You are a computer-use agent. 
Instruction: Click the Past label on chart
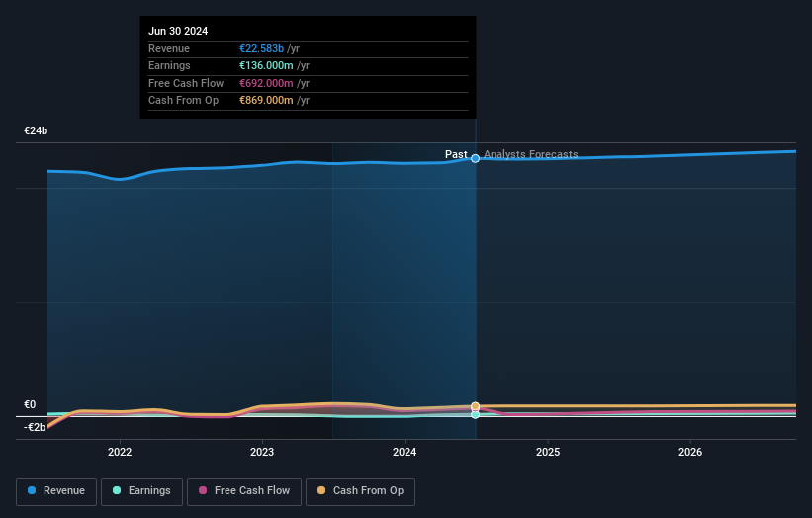456,155
